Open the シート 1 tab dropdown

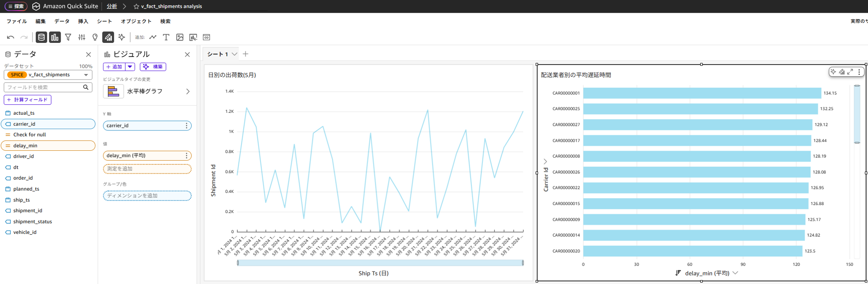click(x=235, y=54)
